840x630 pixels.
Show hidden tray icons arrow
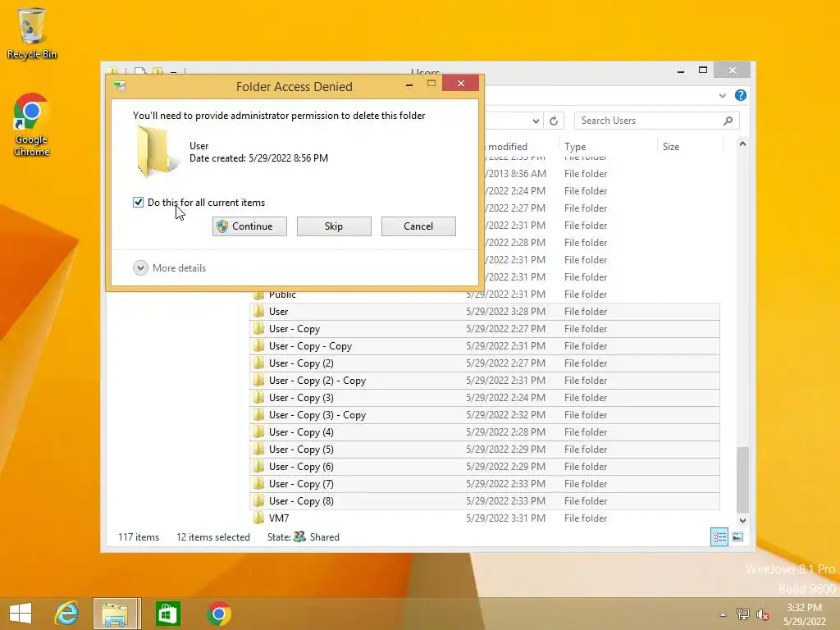point(723,614)
